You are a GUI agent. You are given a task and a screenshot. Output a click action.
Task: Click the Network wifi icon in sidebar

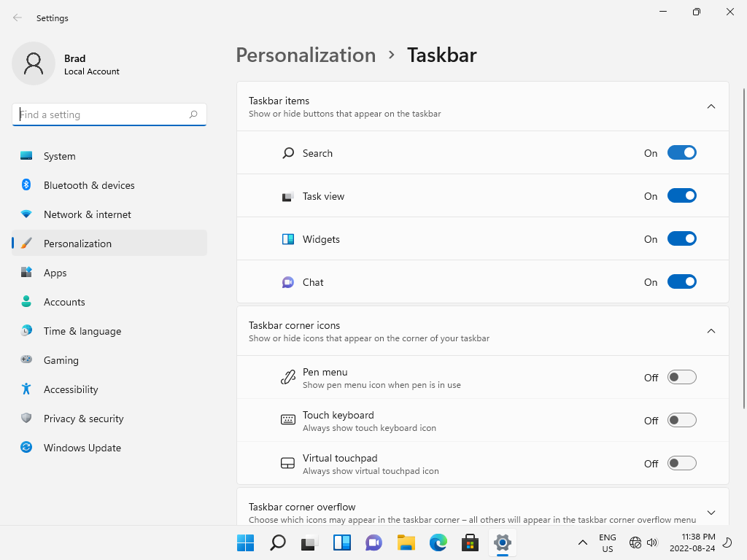(x=26, y=214)
